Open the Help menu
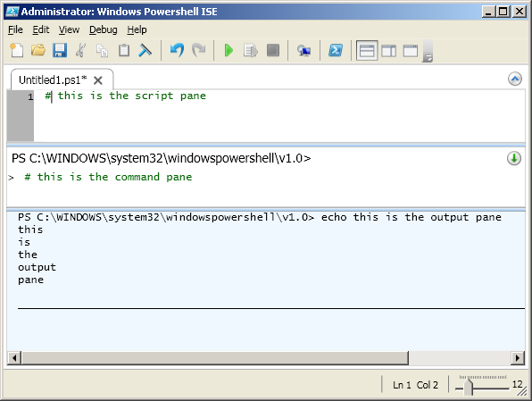Screen dimensions: 532x401 137,29
